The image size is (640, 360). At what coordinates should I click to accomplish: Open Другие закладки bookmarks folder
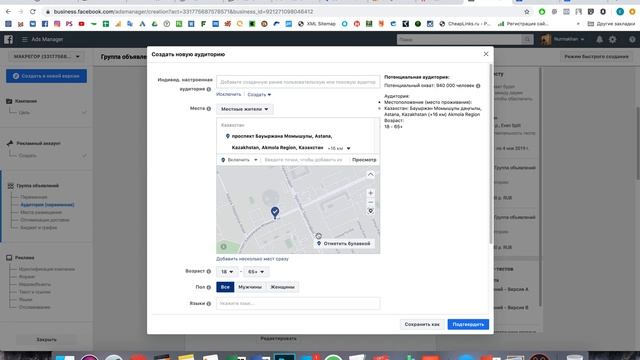coord(610,24)
